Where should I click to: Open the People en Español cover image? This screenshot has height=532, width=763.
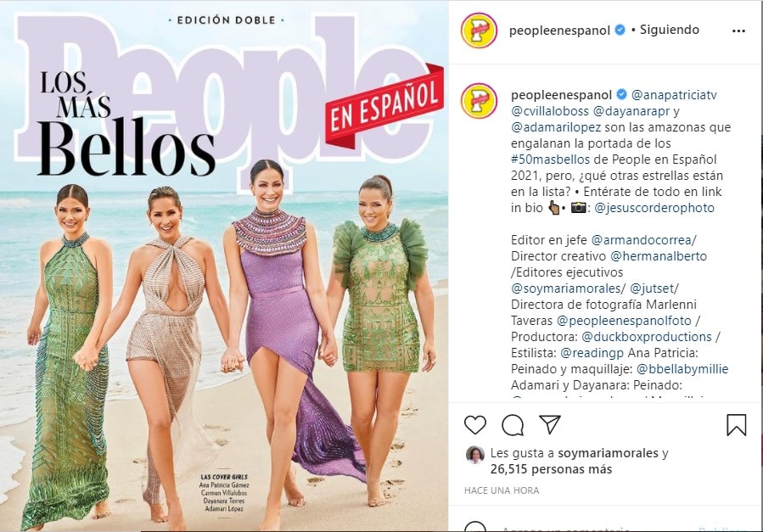[x=224, y=266]
